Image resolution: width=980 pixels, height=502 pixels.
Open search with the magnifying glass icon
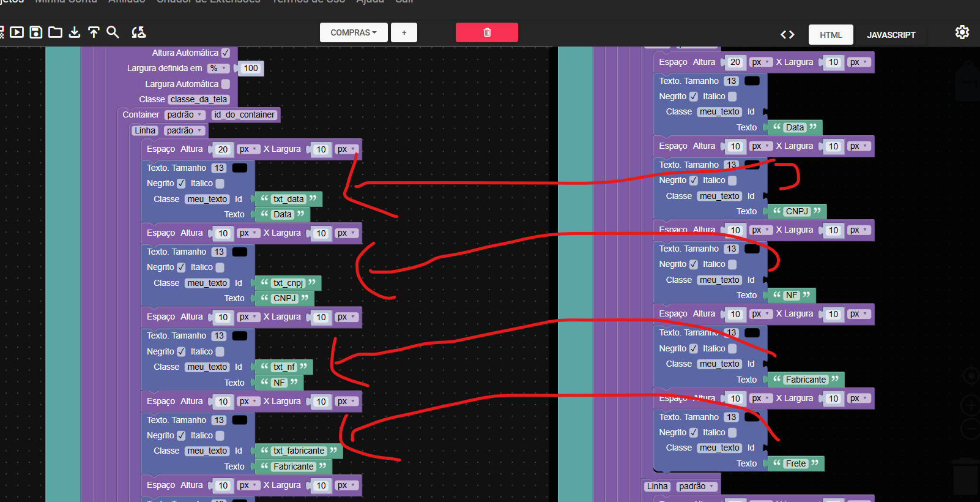[113, 32]
